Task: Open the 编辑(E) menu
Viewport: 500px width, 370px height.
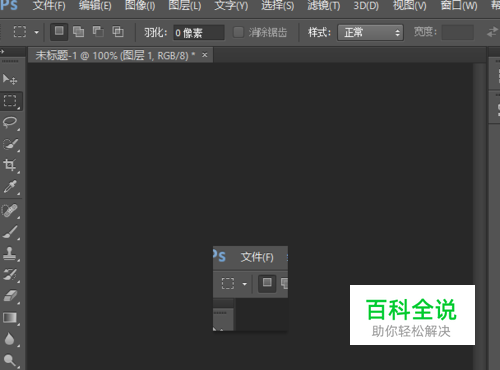Action: click(x=95, y=6)
